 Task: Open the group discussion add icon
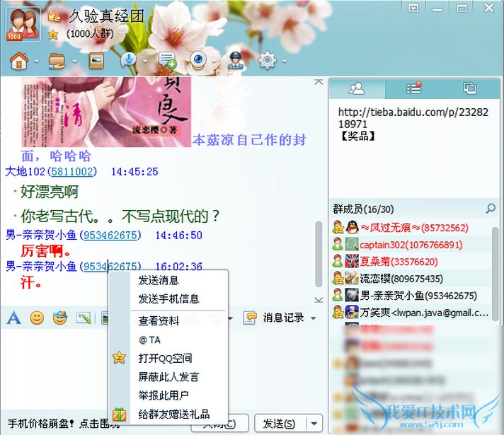(x=167, y=60)
